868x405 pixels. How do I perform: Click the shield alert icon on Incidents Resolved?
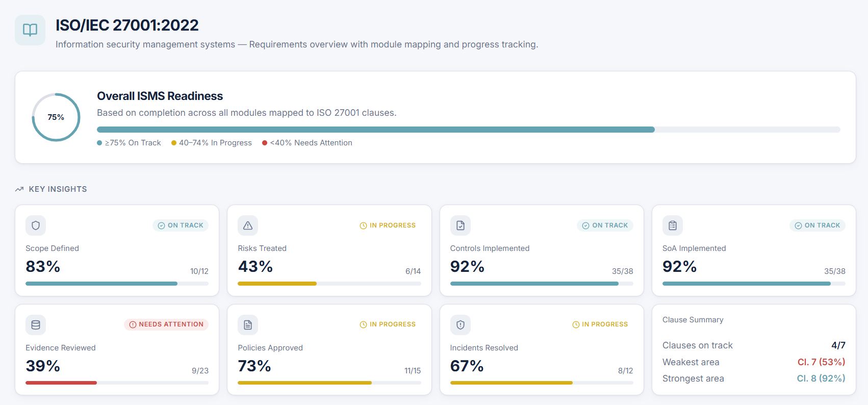click(x=461, y=325)
